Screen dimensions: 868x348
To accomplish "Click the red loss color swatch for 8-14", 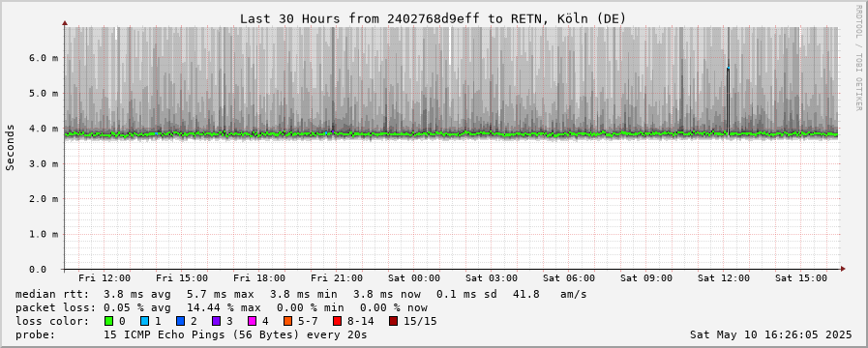I will (337, 321).
